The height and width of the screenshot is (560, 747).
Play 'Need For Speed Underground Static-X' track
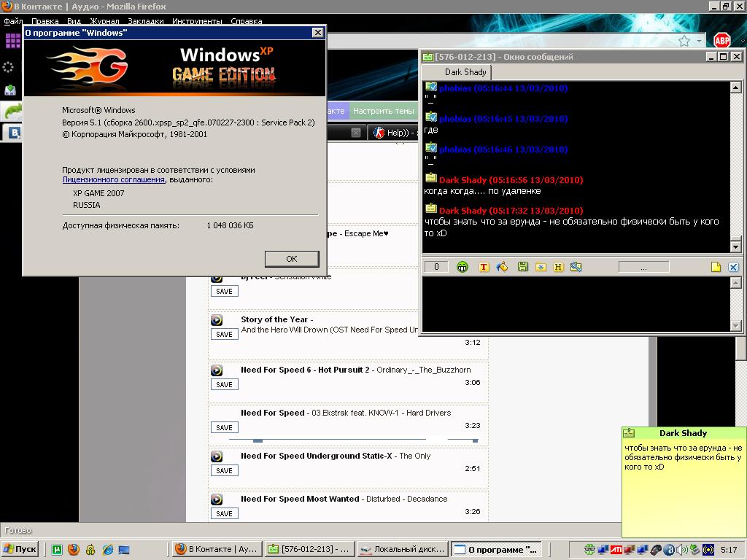pos(217,456)
